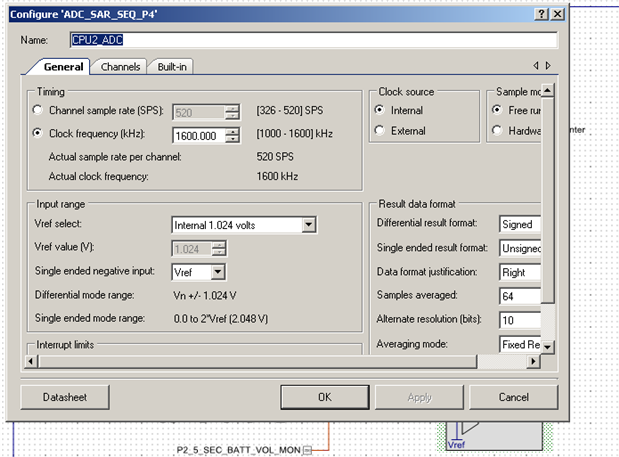Close the Configure ADC_SAR_SEQ_P4 dialog
Viewport: 619px width, 457px height.
557,13
